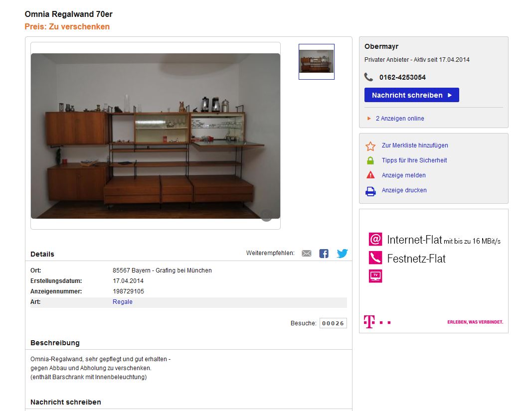Tweet the listing via Twitter bird icon
Viewport: 532px width, 411px height.
click(x=342, y=253)
